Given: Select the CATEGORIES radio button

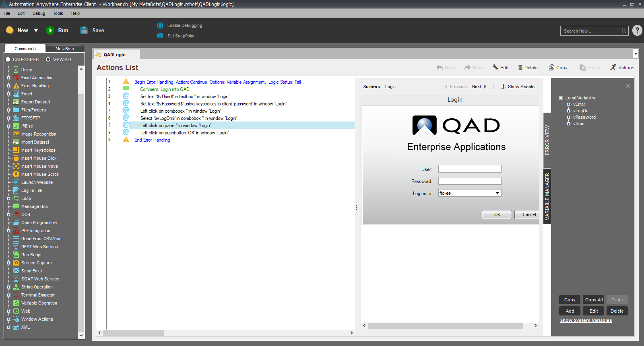Looking at the screenshot, I should click(8, 60).
